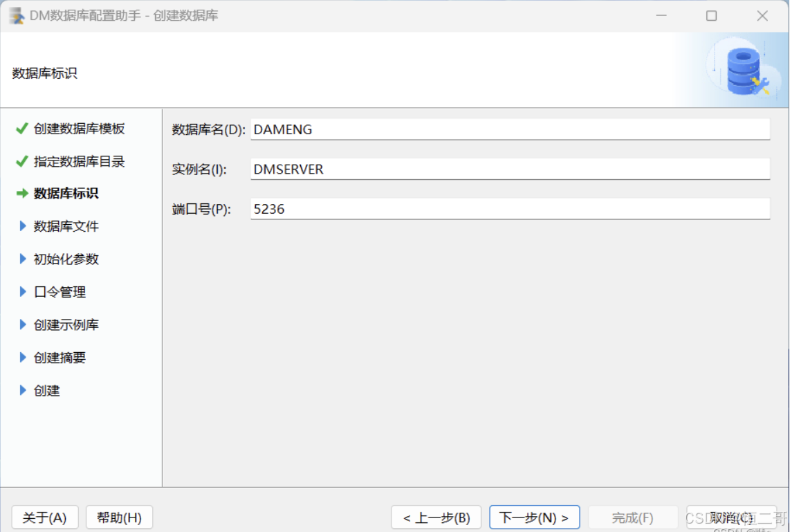Focus the 数据库名 field containing DAMENG
Viewport: 790px width, 532px height.
tap(510, 129)
